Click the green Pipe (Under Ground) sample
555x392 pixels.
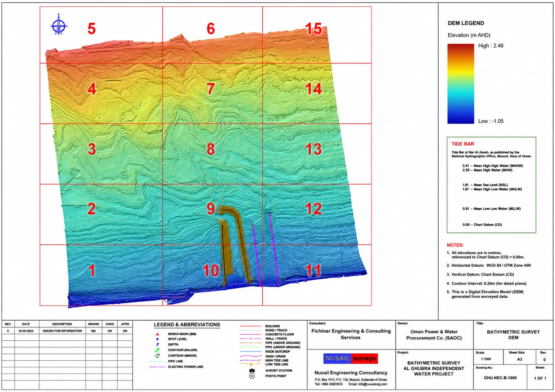tap(251, 347)
